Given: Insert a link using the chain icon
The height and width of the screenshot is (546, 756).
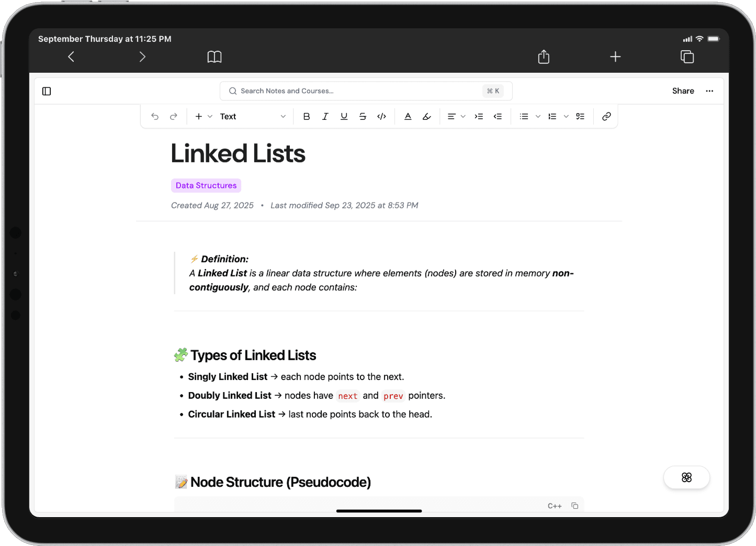Looking at the screenshot, I should coord(606,117).
